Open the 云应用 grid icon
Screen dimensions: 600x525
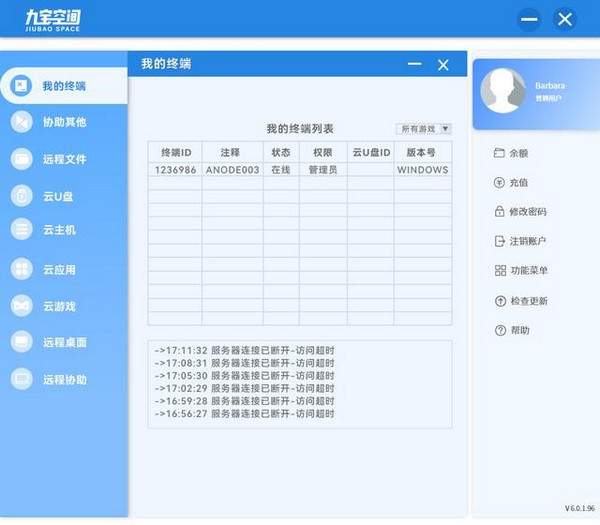tap(21, 269)
